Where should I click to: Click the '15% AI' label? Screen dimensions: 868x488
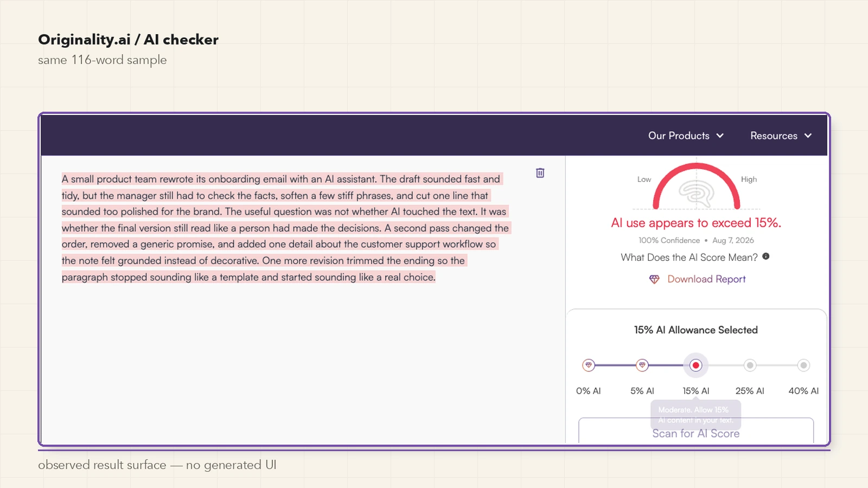696,391
